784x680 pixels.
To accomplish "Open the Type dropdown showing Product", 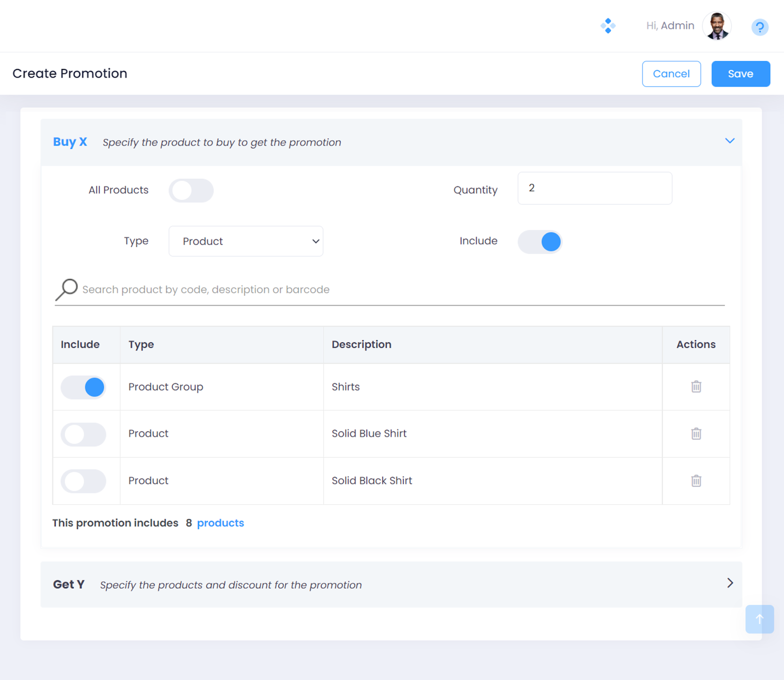I will tap(245, 241).
